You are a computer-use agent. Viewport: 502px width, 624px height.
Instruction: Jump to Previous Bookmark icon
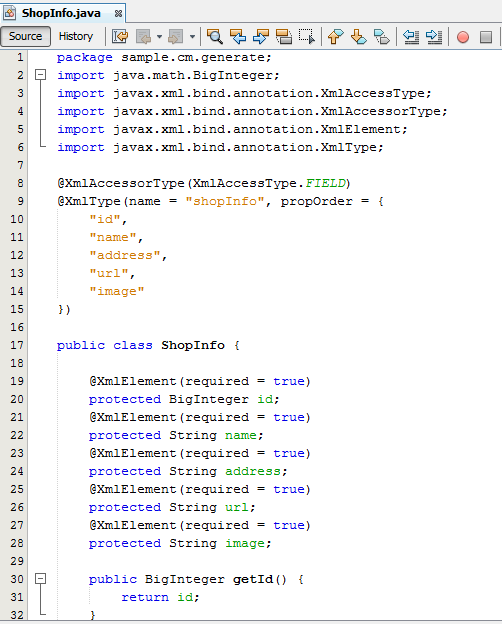tap(335, 37)
